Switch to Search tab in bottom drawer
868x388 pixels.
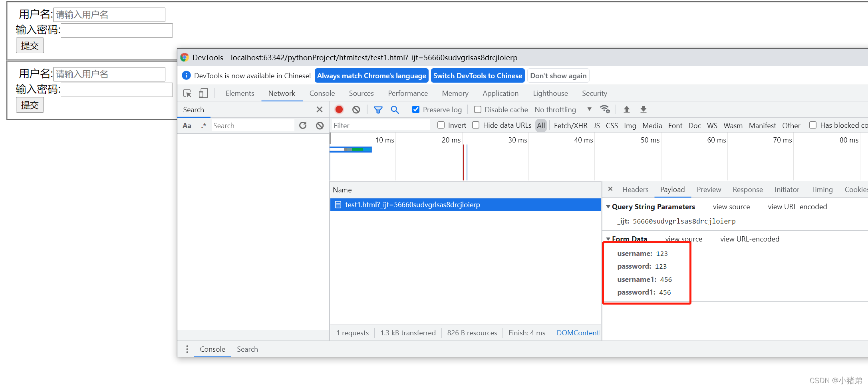pyautogui.click(x=247, y=349)
